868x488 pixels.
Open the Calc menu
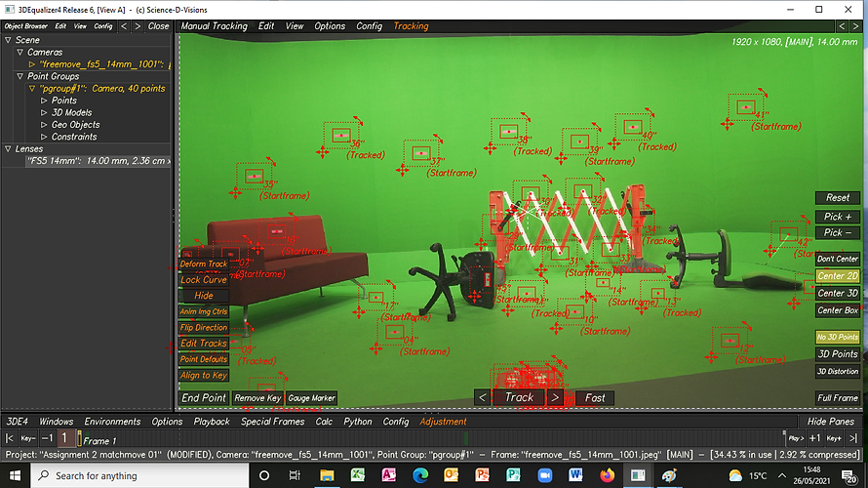pyautogui.click(x=324, y=422)
